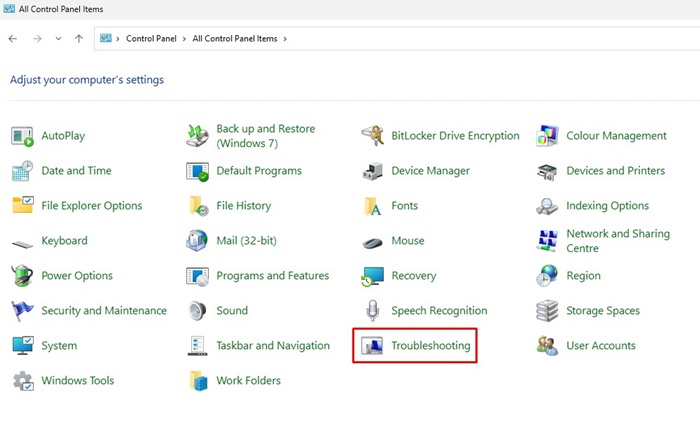This screenshot has height=431, width=700.
Task: Click the Region text link
Action: 583,276
